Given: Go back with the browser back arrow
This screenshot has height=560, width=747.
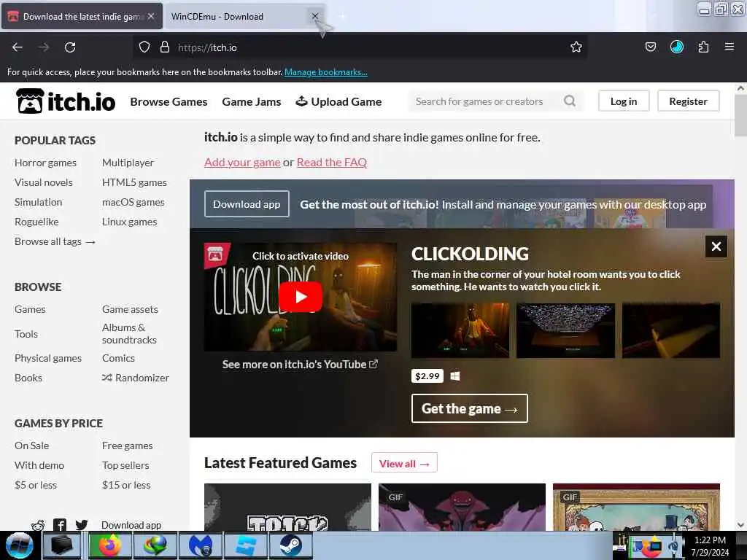Looking at the screenshot, I should (x=18, y=47).
